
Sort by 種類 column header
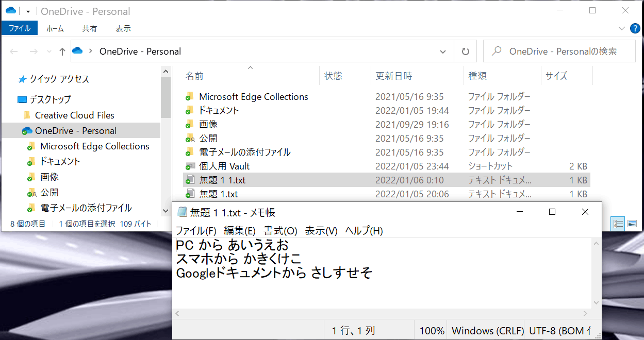pyautogui.click(x=477, y=76)
